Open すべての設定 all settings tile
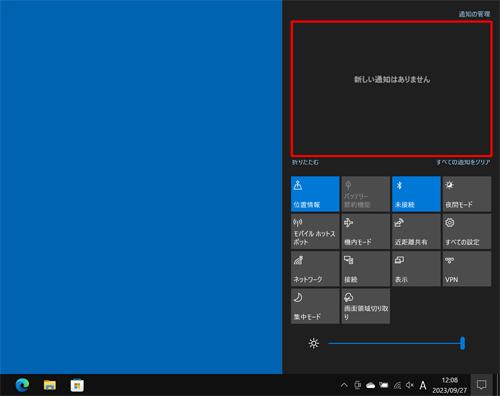The image size is (500, 396). click(467, 231)
